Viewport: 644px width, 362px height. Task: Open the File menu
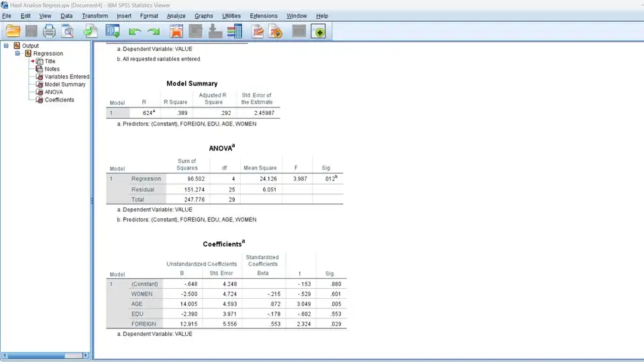pyautogui.click(x=7, y=15)
